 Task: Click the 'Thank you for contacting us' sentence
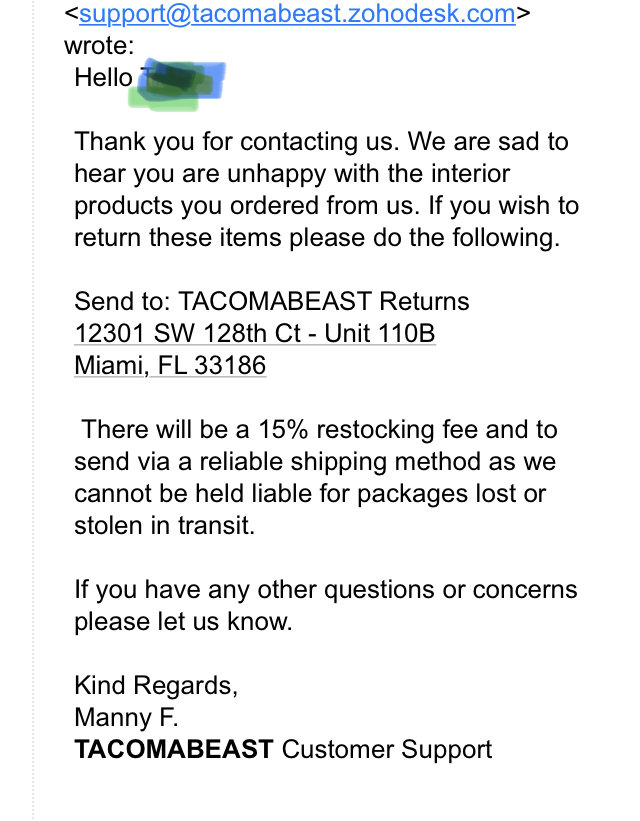[x=236, y=142]
